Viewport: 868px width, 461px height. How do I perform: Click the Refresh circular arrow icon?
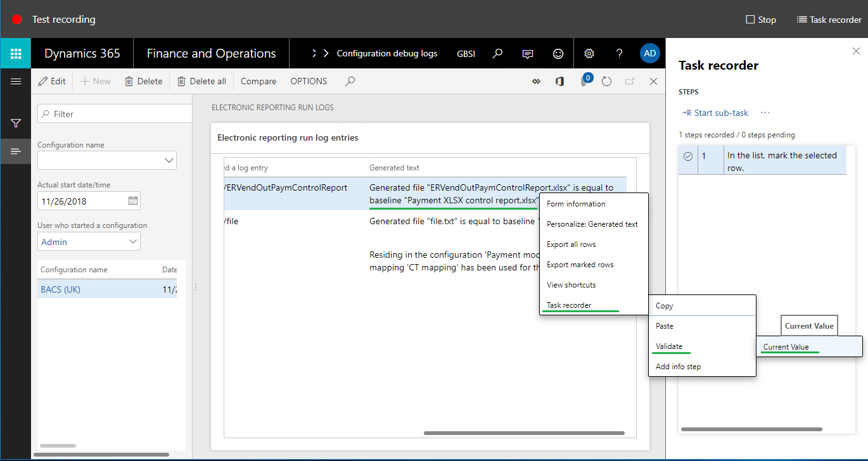coord(606,81)
